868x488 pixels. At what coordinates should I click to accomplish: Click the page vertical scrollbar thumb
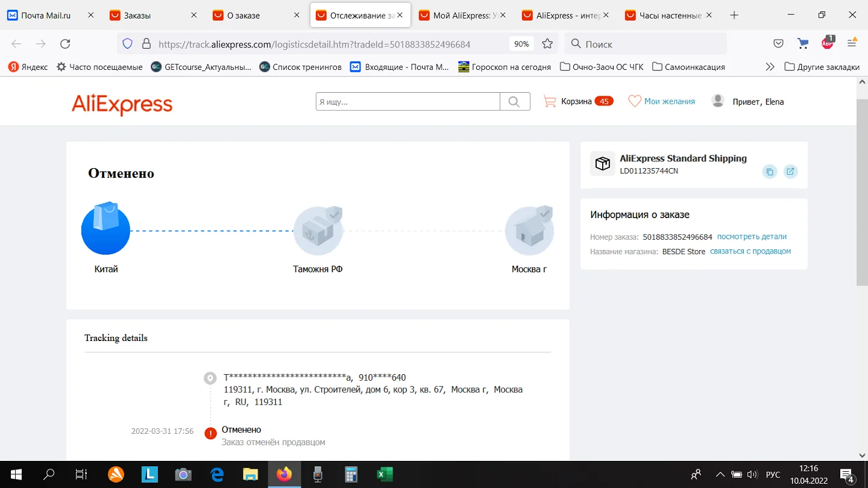[862, 192]
